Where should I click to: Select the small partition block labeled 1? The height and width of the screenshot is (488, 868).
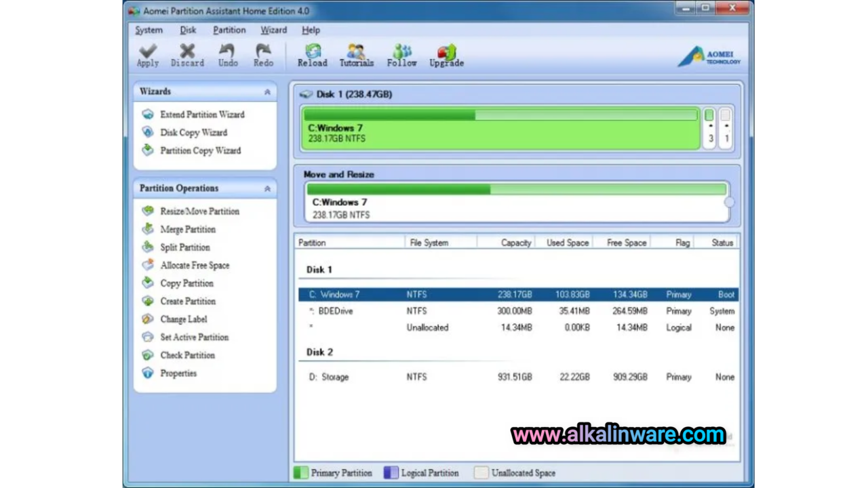click(x=726, y=128)
